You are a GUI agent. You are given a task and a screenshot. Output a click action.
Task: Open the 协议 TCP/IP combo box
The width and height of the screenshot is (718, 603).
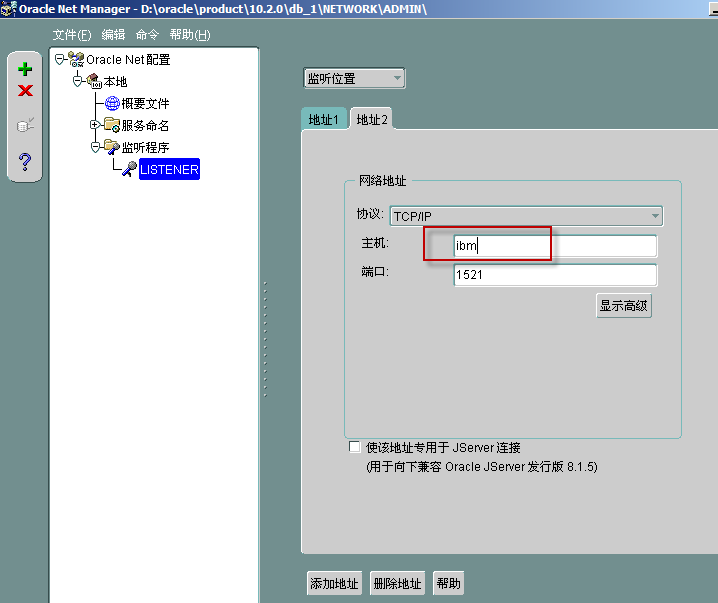[x=526, y=216]
